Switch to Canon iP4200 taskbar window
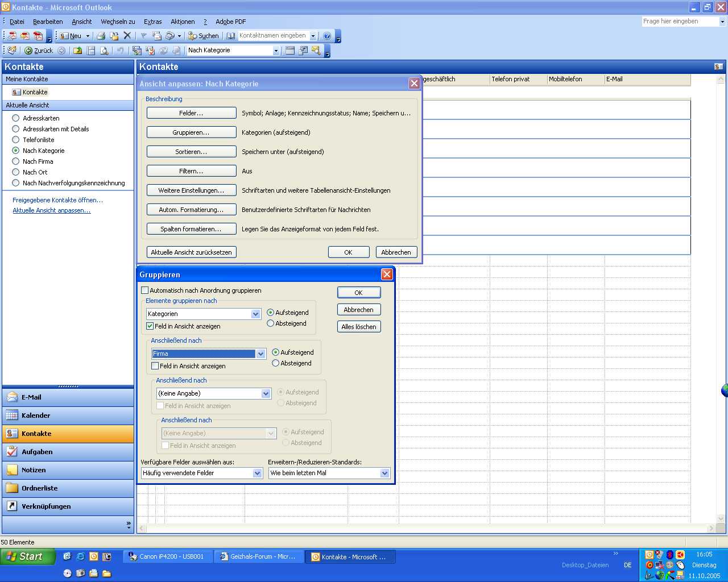The height and width of the screenshot is (582, 728). pos(168,556)
